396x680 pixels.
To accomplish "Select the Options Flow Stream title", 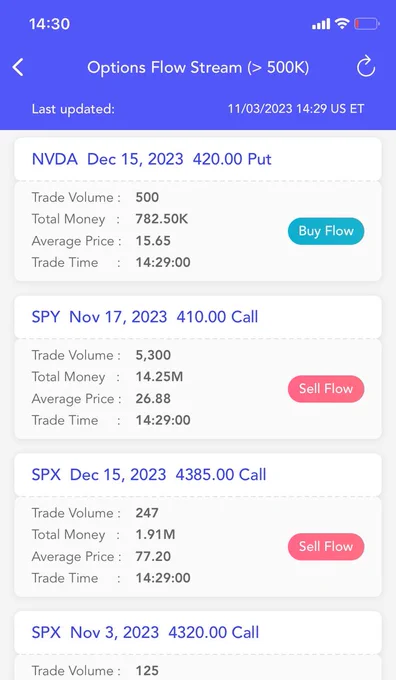I will (198, 68).
